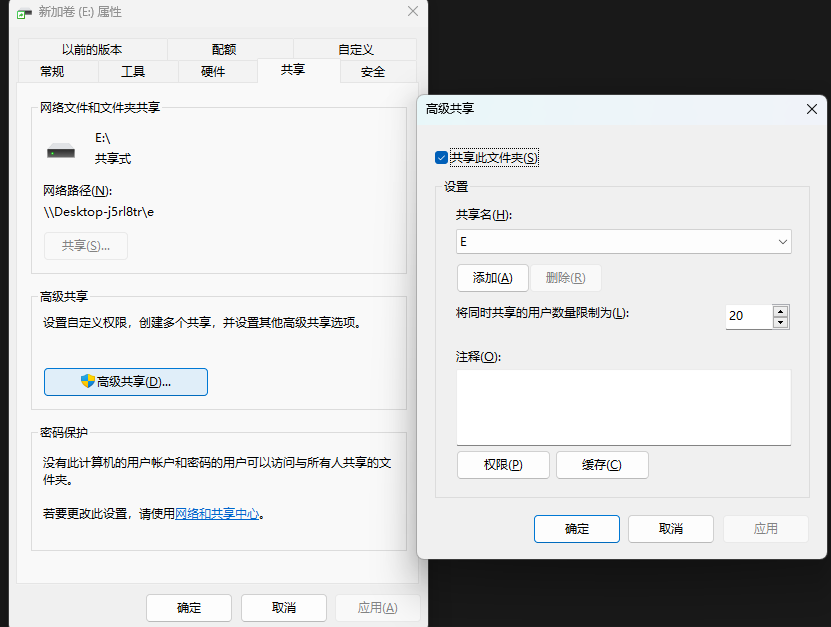Click the E:\ drive icon in the sharing section
This screenshot has width=831, height=627.
(61, 151)
